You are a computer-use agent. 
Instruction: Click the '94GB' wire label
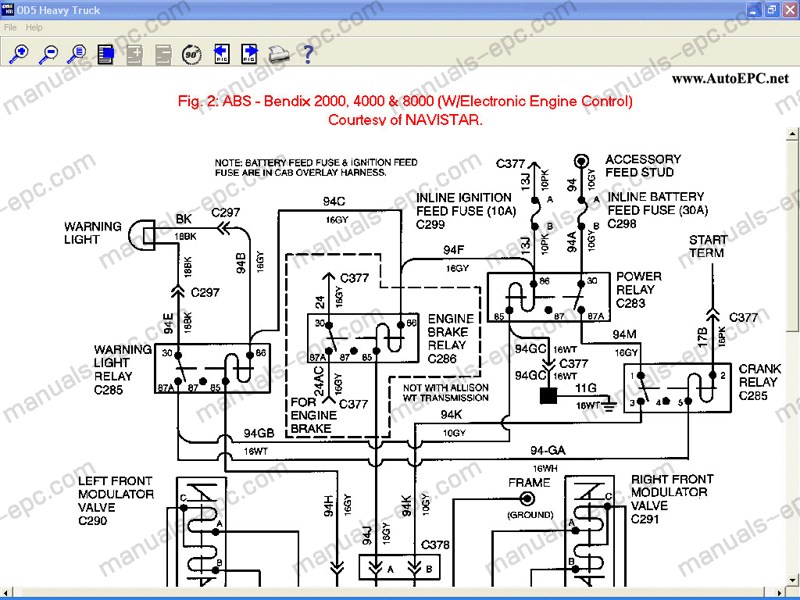tap(259, 433)
